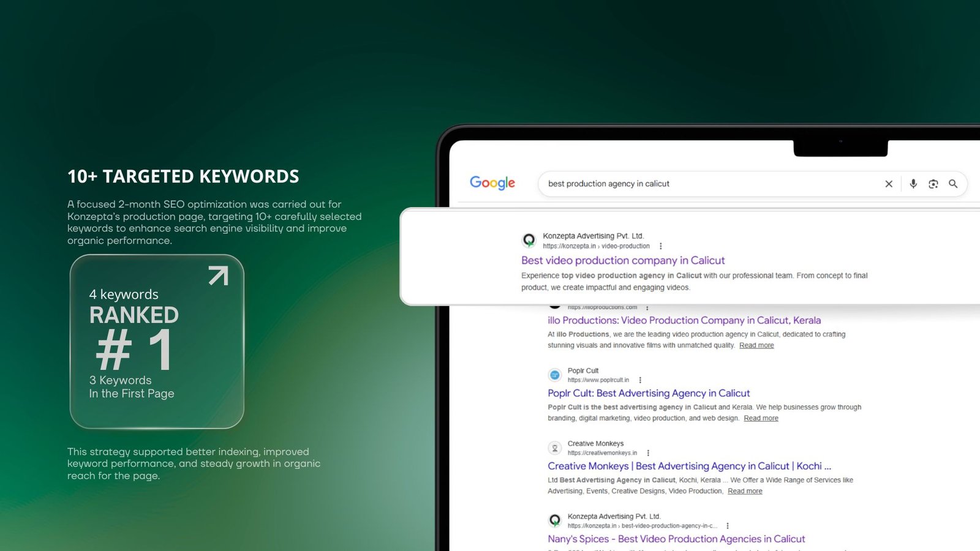The image size is (980, 551).
Task: Open three-dot menu for konzepta.in video-production result
Action: pyautogui.click(x=660, y=246)
